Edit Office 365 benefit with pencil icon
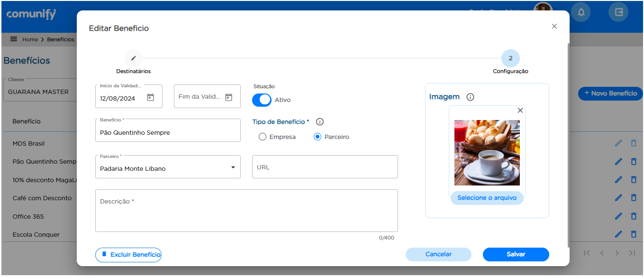The image size is (644, 278). tap(618, 216)
